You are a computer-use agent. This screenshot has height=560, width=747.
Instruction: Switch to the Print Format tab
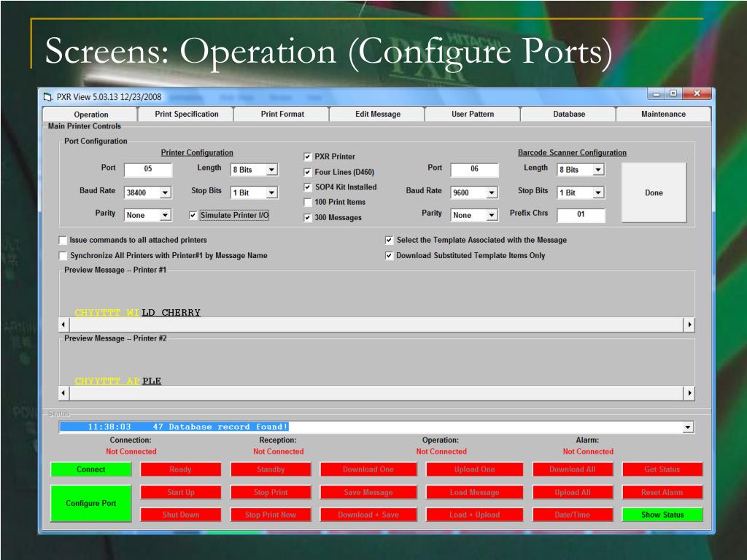pos(282,114)
